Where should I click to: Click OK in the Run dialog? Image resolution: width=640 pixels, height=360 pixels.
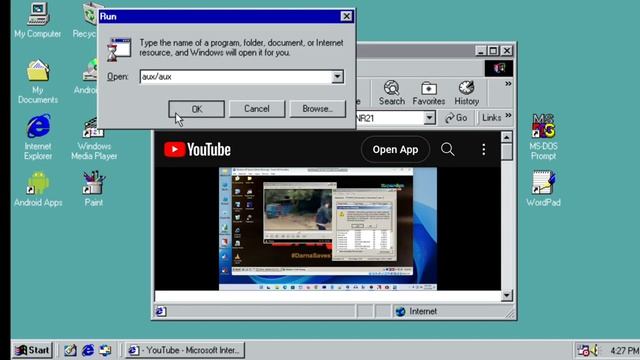[x=197, y=109]
